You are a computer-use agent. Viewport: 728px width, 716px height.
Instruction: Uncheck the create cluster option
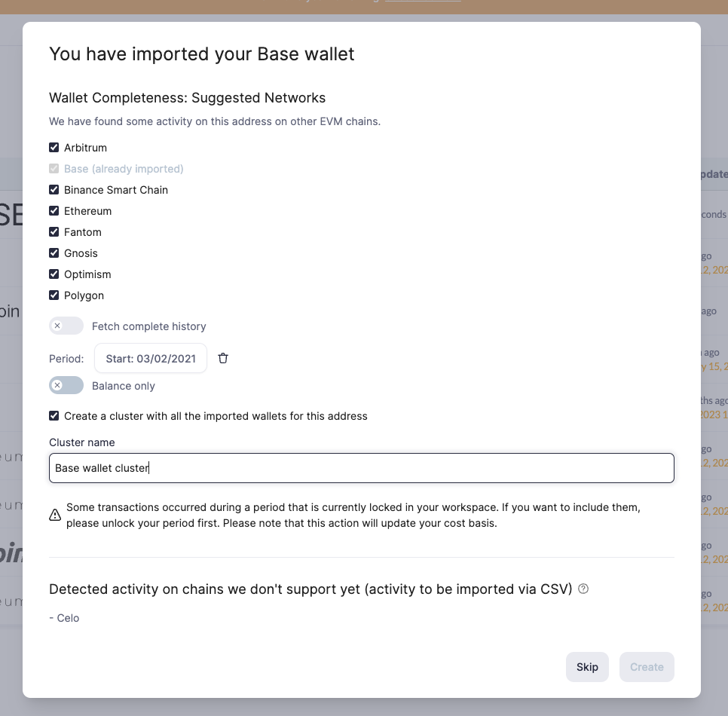pos(54,415)
